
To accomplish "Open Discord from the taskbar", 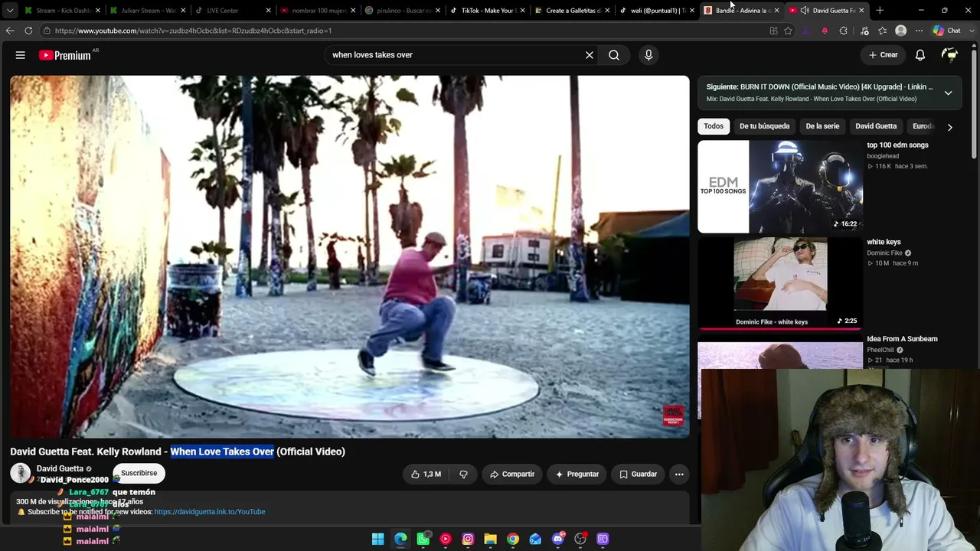I will click(558, 539).
